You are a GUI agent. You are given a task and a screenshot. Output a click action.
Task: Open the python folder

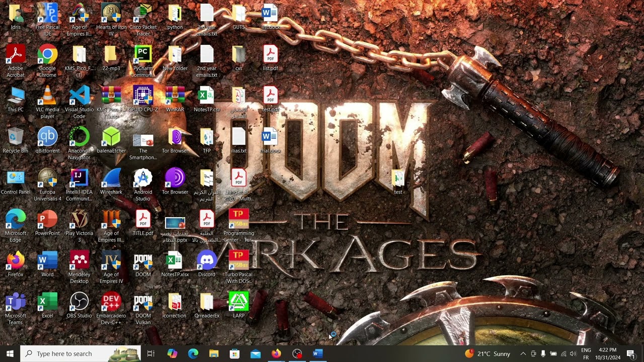click(175, 17)
